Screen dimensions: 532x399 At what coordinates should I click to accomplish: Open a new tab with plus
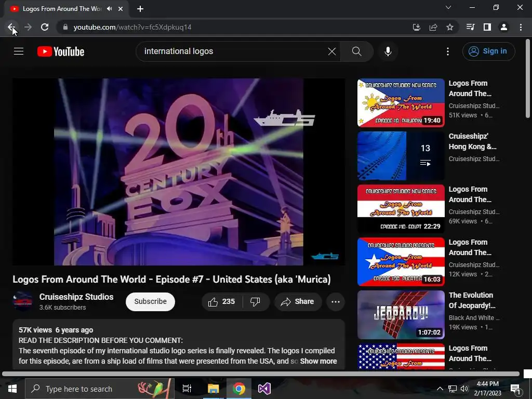coord(140,9)
